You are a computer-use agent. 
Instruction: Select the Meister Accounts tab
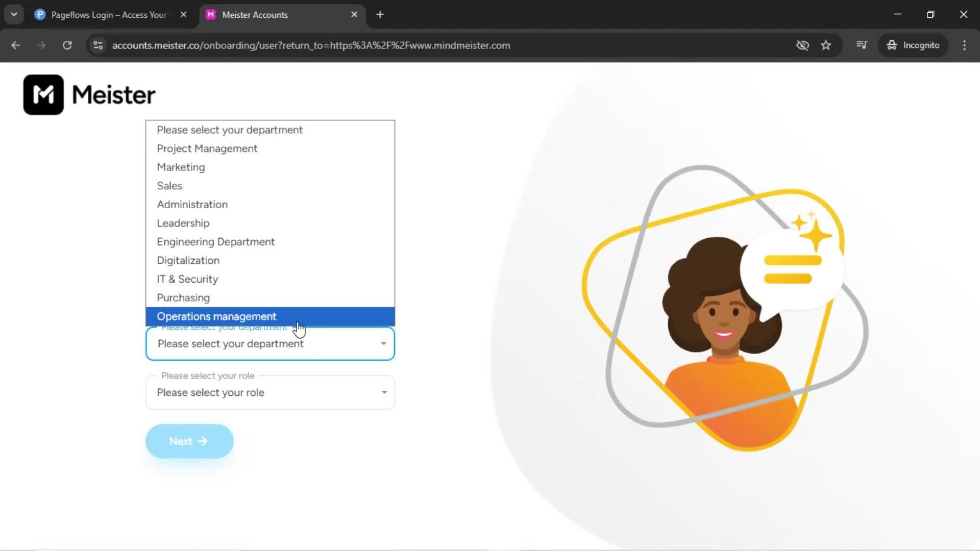click(282, 15)
